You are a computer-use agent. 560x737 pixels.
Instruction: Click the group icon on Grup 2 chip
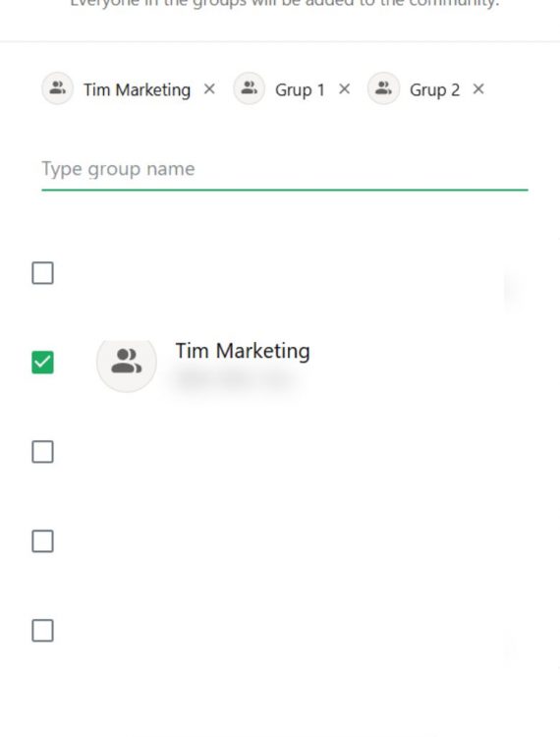[383, 87]
